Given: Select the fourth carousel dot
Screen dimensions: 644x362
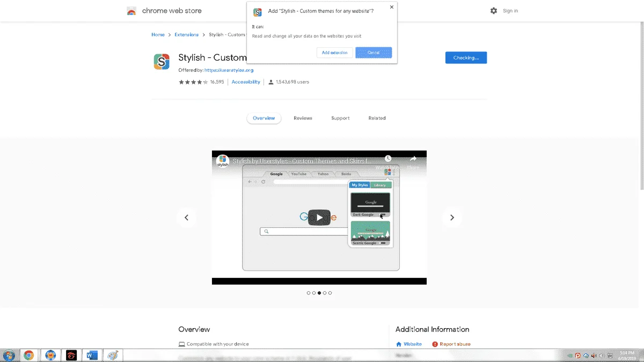Looking at the screenshot, I should pyautogui.click(x=325, y=293).
